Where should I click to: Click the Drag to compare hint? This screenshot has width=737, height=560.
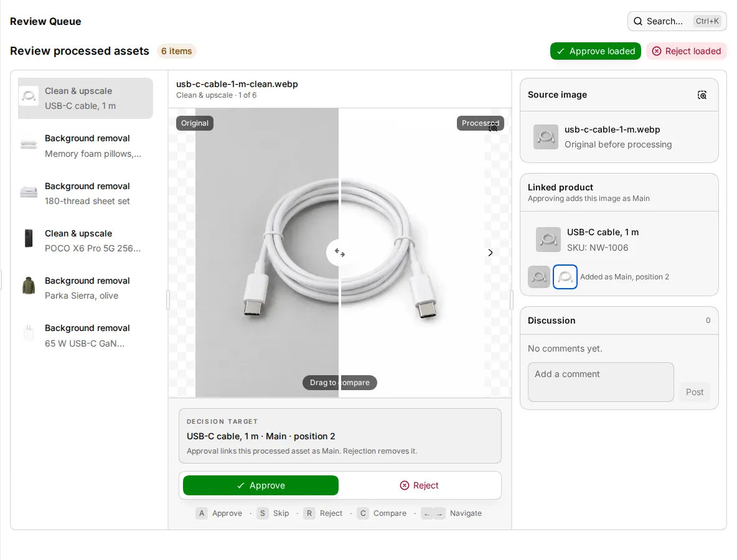[340, 383]
